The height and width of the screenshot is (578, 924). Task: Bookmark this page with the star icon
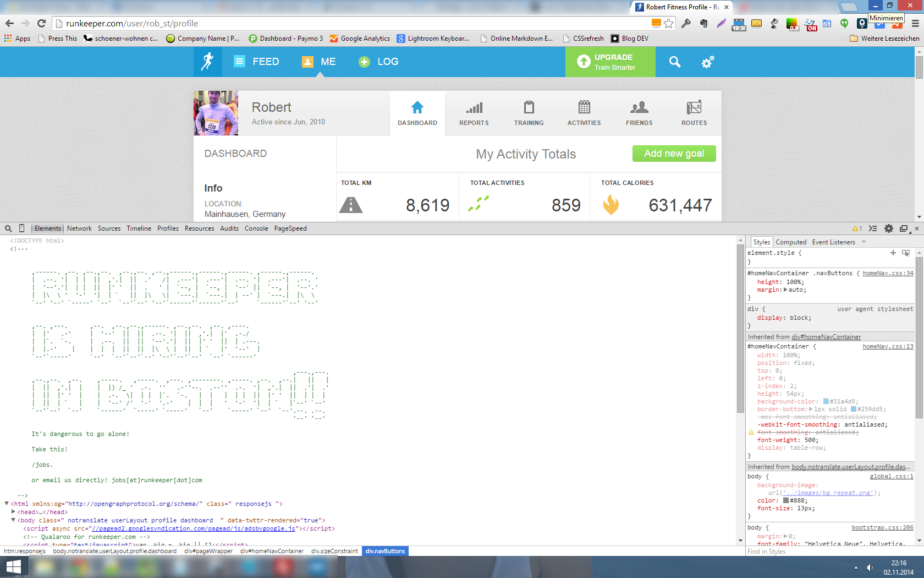point(669,23)
